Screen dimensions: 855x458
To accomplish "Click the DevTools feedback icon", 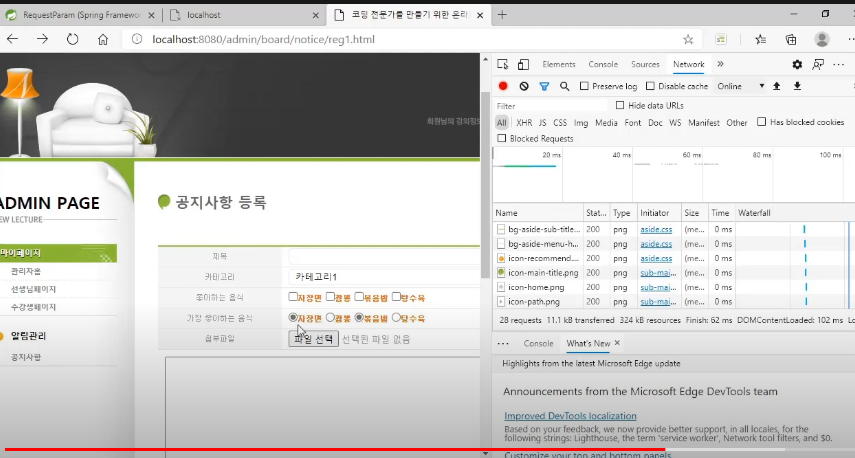I will (x=818, y=64).
